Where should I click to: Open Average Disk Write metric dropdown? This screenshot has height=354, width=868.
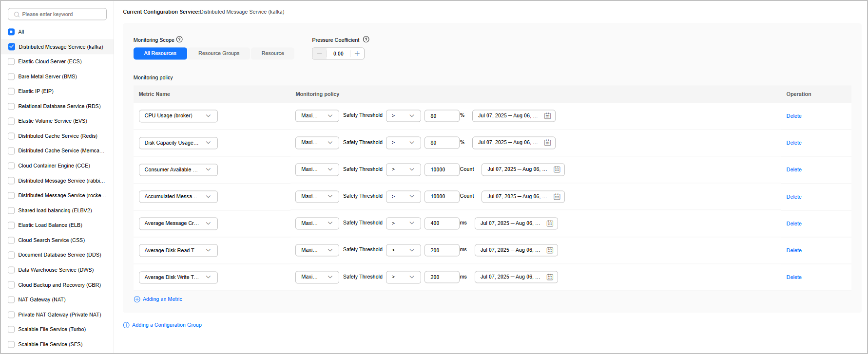[x=178, y=277]
